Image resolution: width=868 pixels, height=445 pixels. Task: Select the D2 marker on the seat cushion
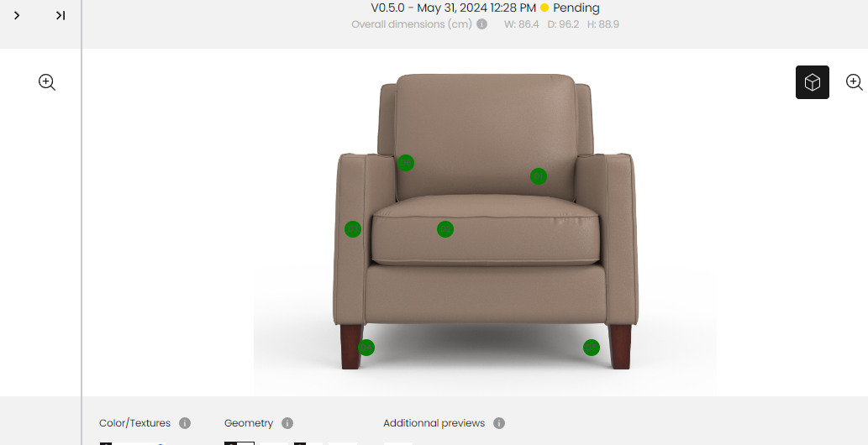445,229
